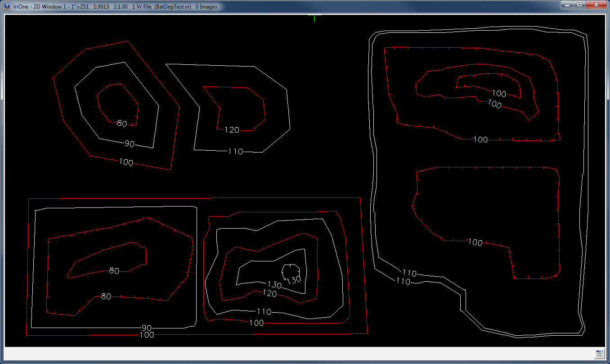610x364 pixels.
Task: Click the "1:3013" scale text in title
Action: pyautogui.click(x=102, y=7)
